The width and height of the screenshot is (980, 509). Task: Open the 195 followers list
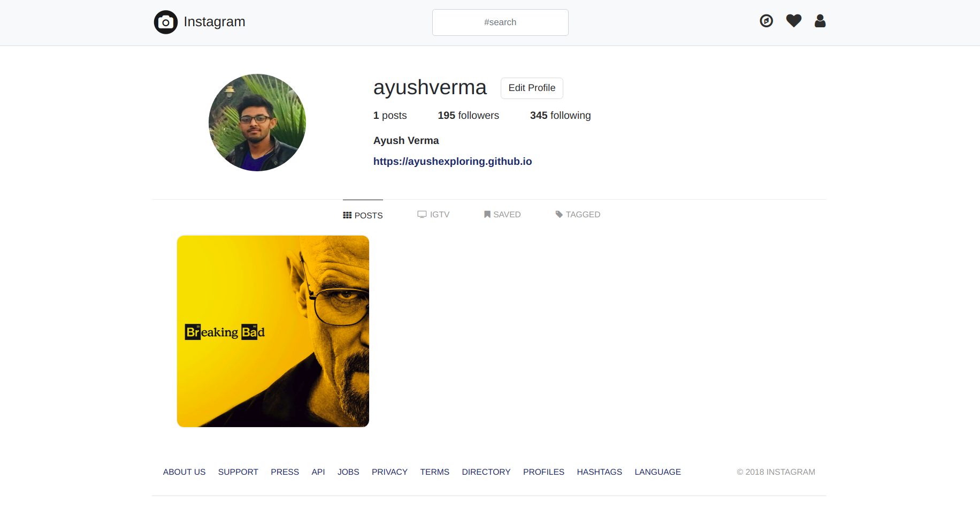pos(468,116)
